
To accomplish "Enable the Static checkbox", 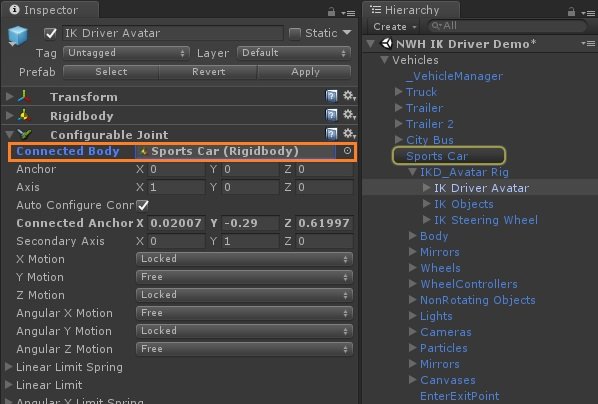I will tap(294, 34).
